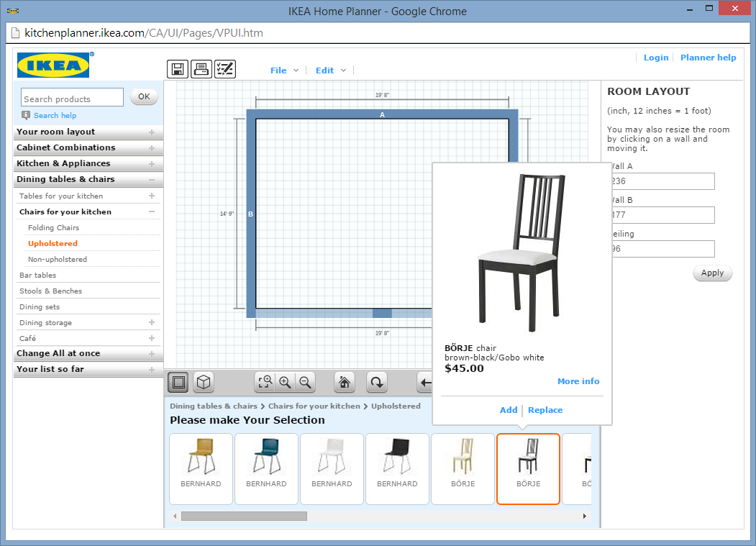
Task: Select the birch BÖRJE chair thumbnail
Action: 463,469
